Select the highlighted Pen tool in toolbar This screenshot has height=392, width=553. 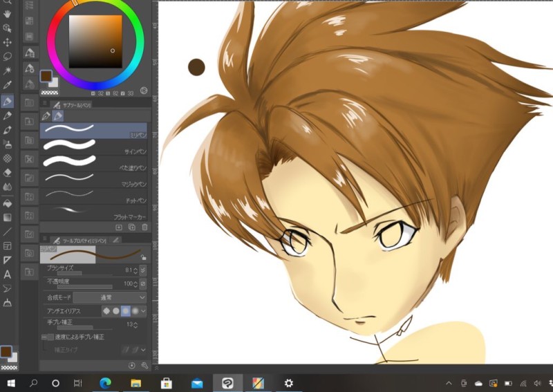tap(7, 102)
